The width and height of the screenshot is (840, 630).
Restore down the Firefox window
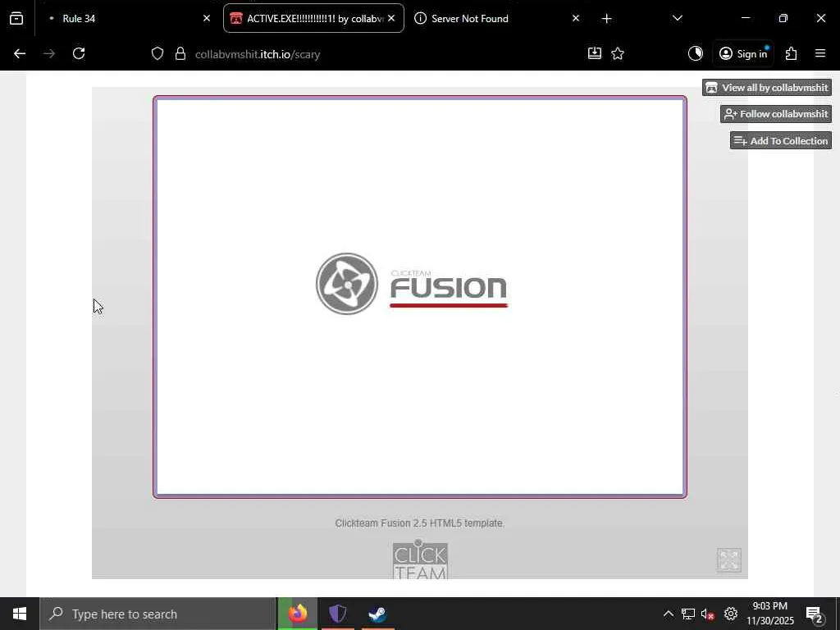[x=783, y=18]
